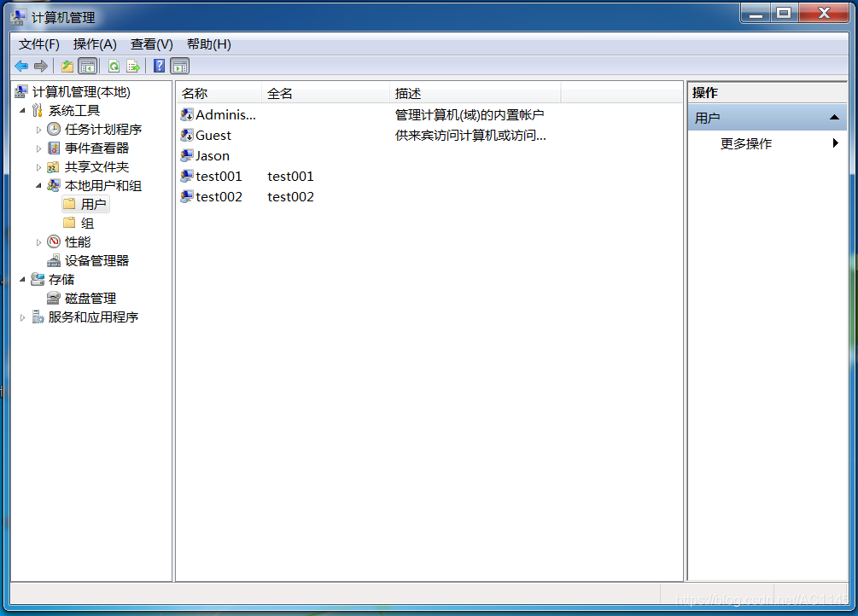Click the Jason user account icon
The image size is (858, 616).
tap(187, 155)
